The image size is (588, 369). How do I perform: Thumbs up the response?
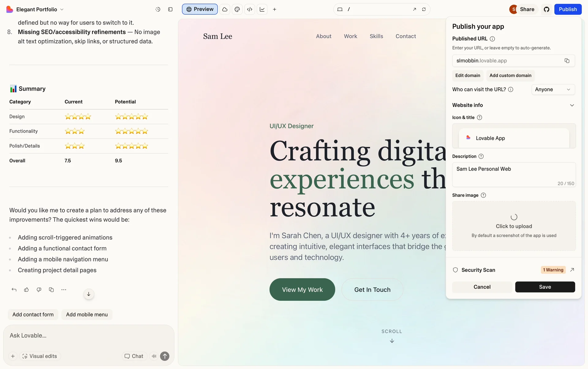click(x=26, y=290)
